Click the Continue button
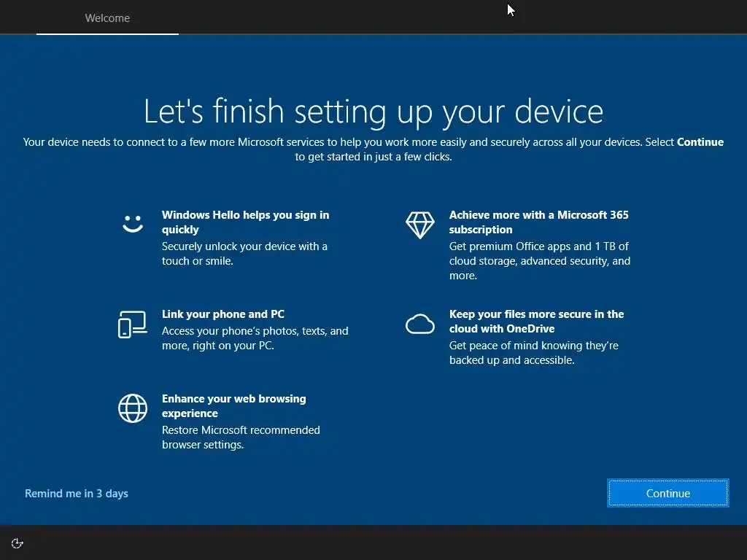 coord(667,493)
